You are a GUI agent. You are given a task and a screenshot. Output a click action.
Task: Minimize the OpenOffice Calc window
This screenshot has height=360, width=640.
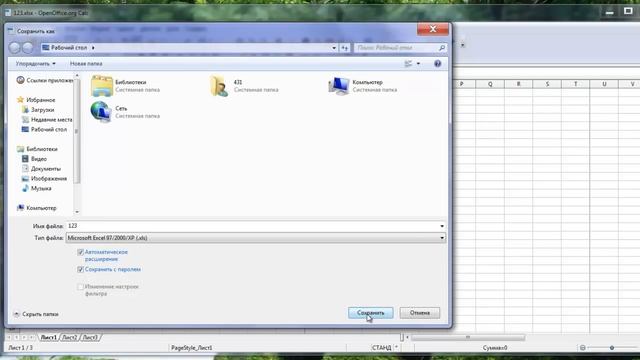pyautogui.click(x=610, y=12)
